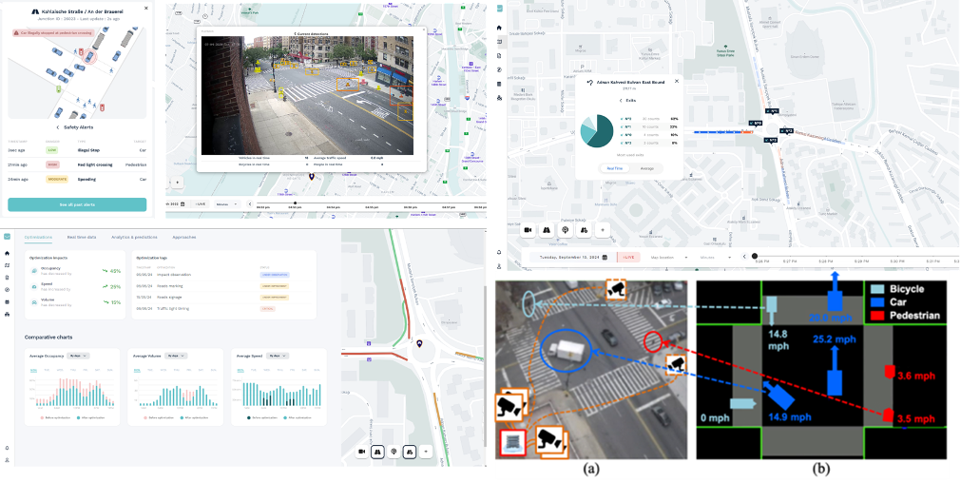980x483 pixels.
Task: Go back using the Safety Alerts chevron
Action: click(57, 126)
